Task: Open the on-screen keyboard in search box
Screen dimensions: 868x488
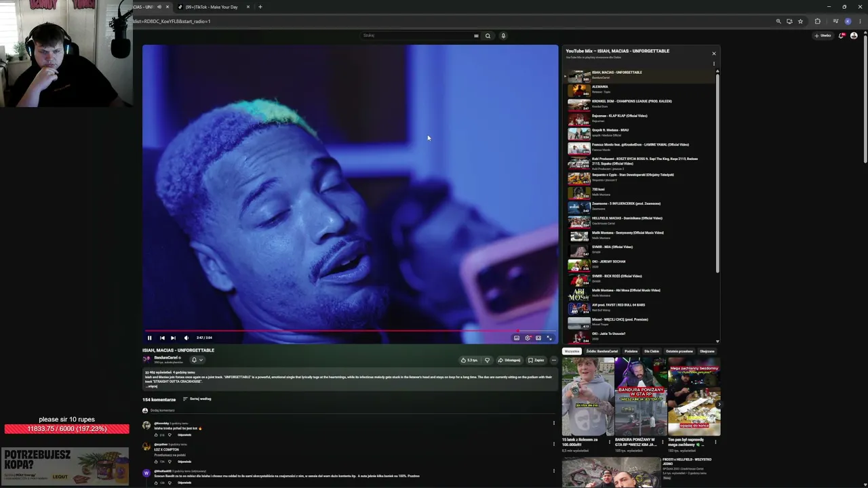Action: (x=476, y=36)
